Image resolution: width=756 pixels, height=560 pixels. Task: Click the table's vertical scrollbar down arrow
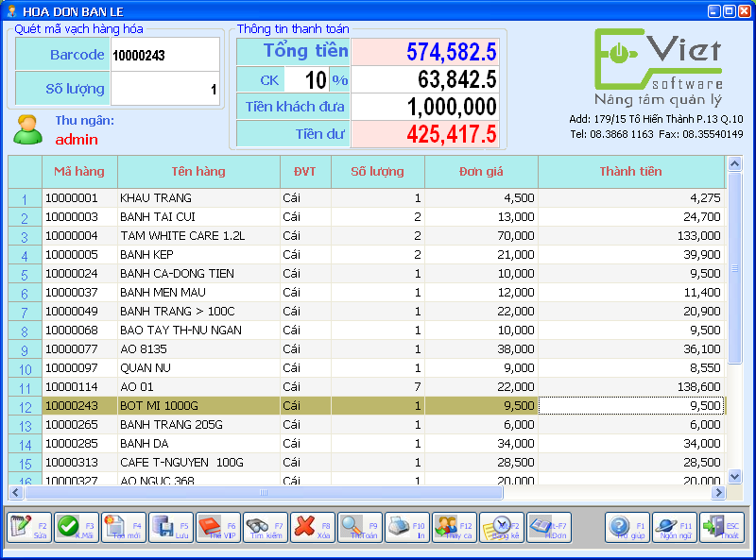tap(734, 476)
